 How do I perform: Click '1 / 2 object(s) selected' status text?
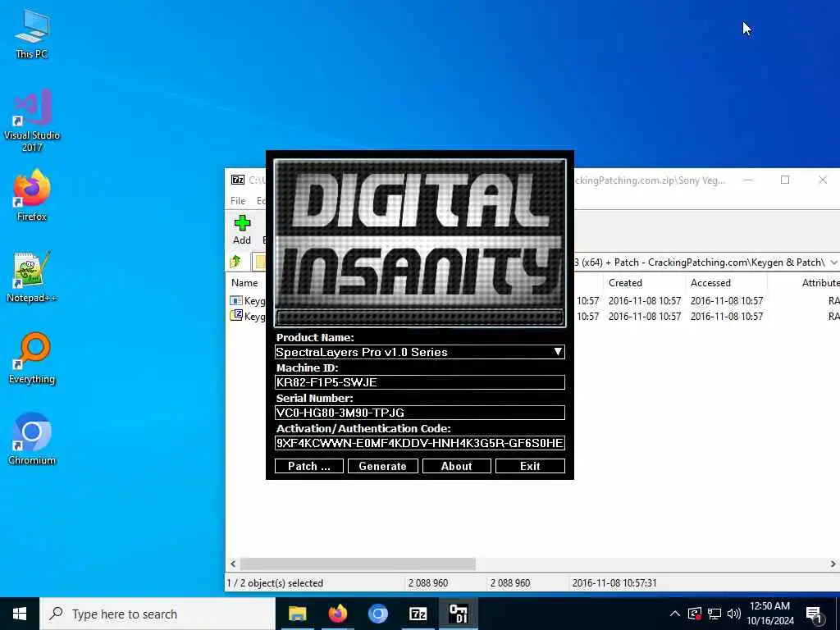point(275,583)
